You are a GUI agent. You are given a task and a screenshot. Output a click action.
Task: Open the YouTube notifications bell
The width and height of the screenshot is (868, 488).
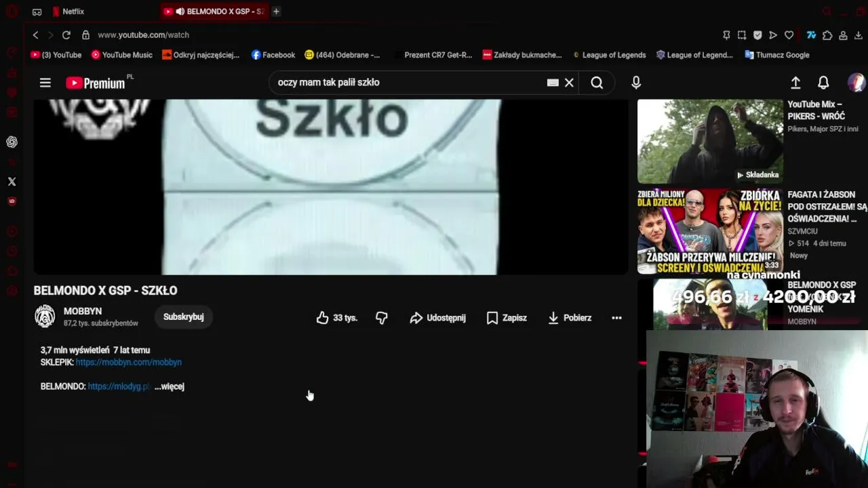(x=823, y=83)
